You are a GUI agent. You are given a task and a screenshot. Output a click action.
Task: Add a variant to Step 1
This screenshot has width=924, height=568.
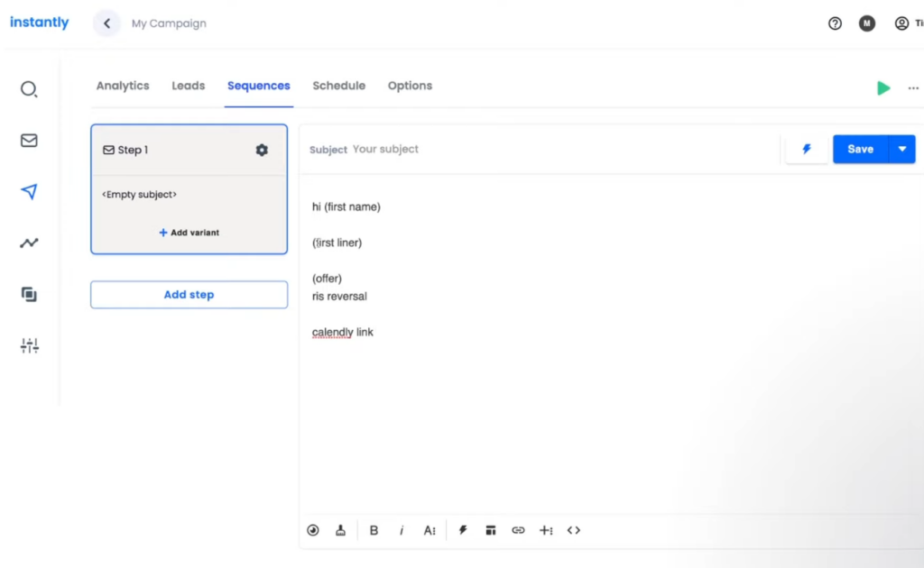pos(189,232)
